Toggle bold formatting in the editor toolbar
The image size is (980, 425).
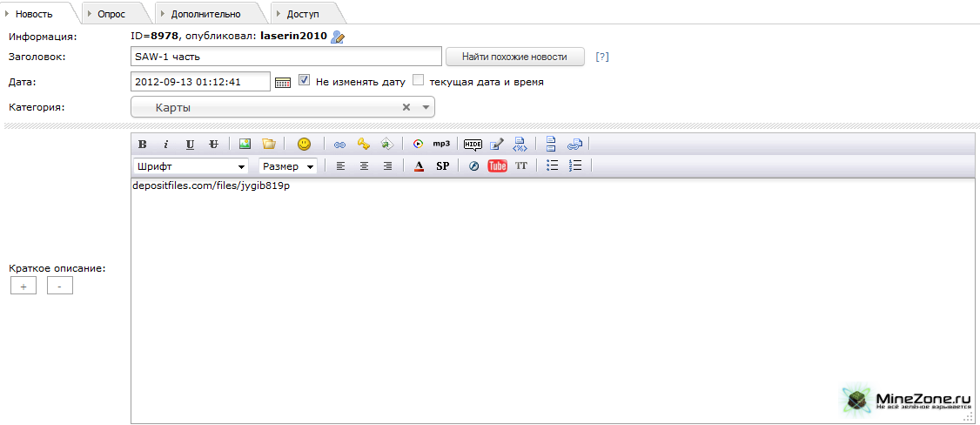pos(143,144)
